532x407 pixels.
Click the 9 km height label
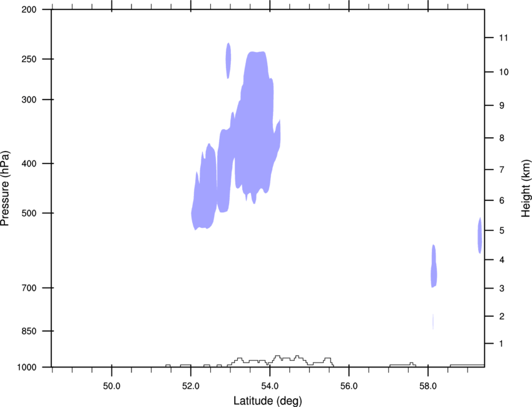pos(502,106)
